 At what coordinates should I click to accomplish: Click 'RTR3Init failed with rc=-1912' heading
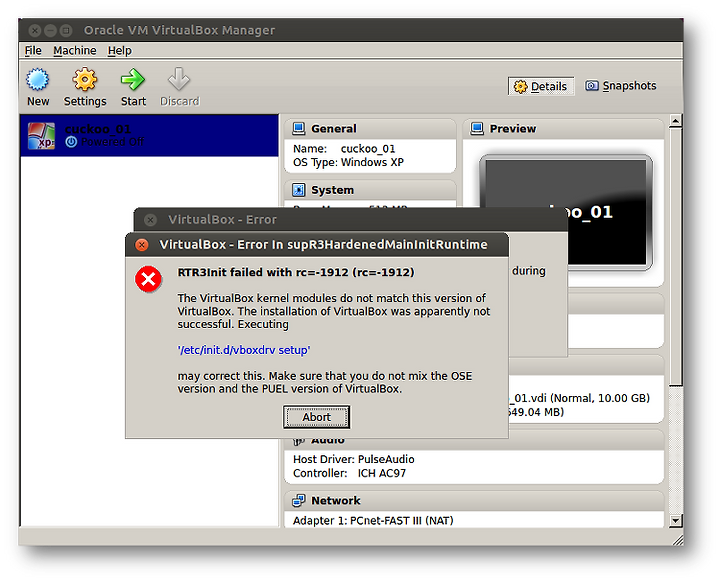(x=296, y=272)
